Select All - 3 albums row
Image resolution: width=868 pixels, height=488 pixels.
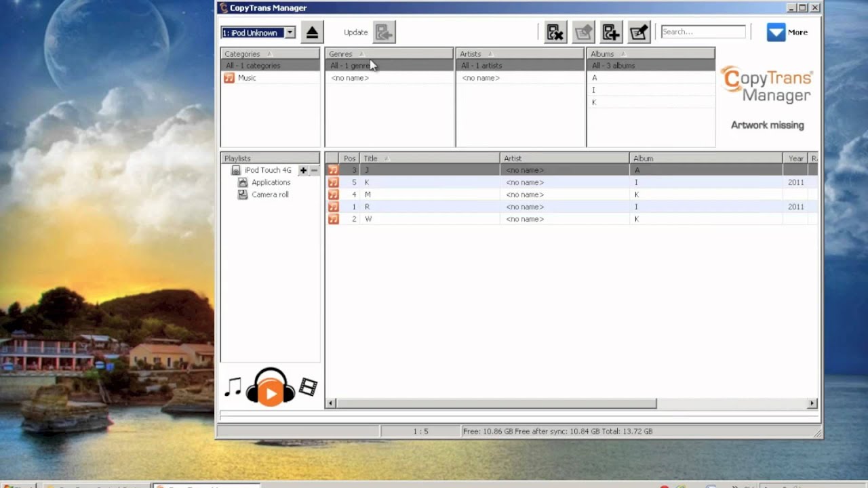[x=650, y=66]
